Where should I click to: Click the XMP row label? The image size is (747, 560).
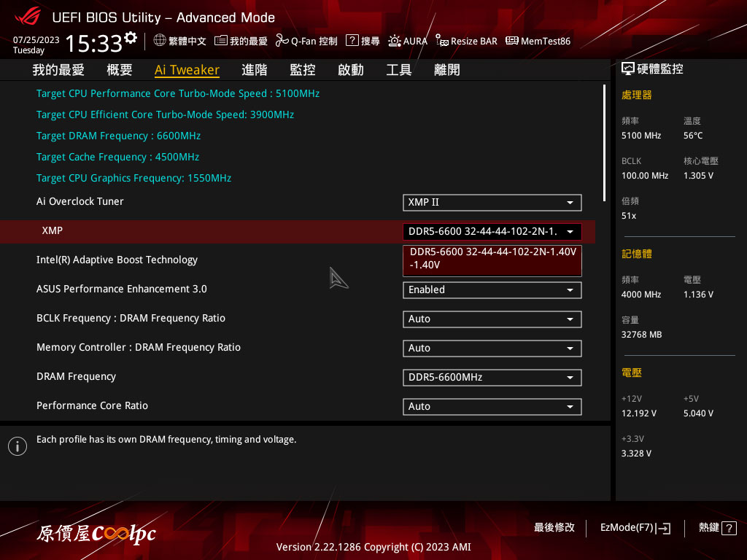coord(53,231)
